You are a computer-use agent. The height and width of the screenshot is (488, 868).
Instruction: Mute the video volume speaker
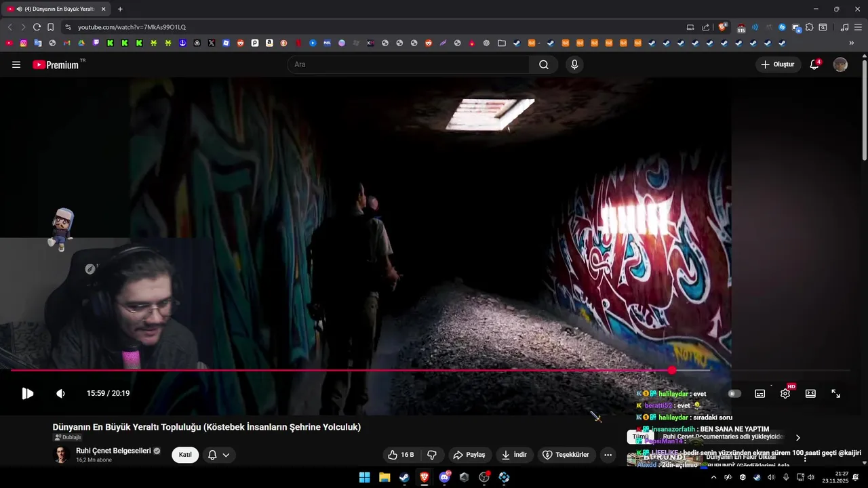point(60,393)
